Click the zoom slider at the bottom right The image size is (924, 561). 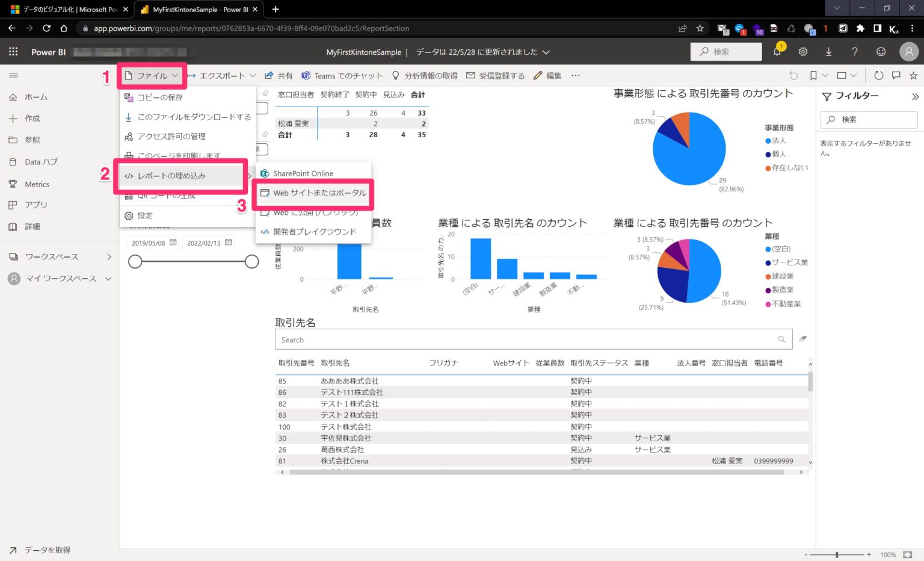(836, 554)
